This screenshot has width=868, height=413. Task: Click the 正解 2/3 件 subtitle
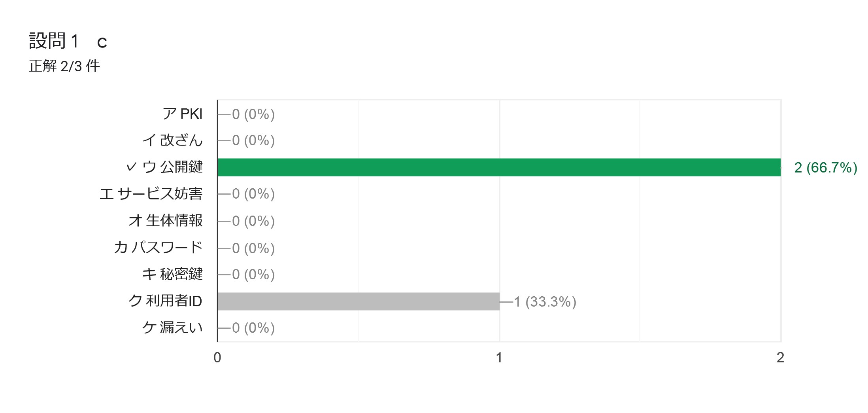[64, 66]
